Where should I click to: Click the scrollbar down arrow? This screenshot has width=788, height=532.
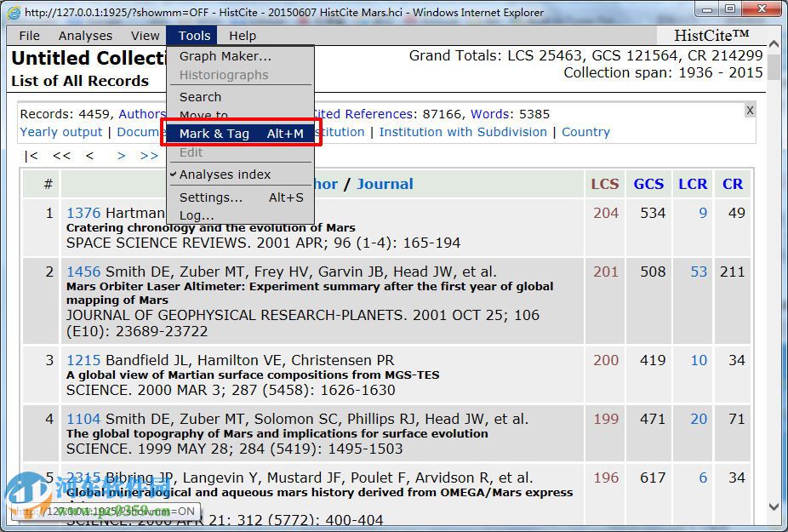tap(773, 508)
